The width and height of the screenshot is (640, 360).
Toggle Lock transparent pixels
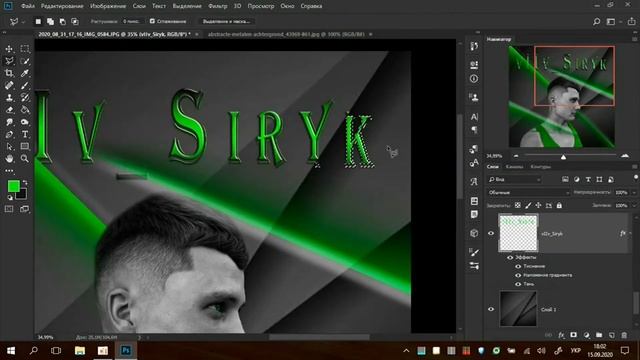tap(518, 205)
